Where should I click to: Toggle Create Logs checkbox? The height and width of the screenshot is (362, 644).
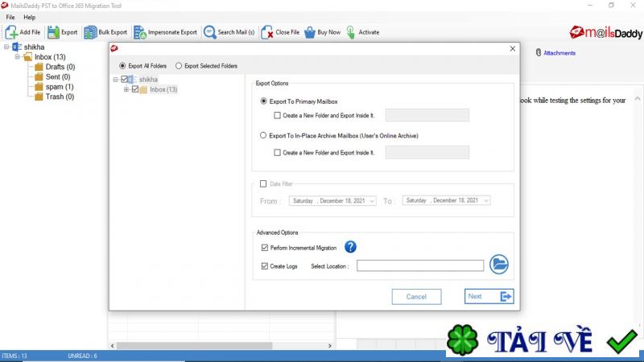pyautogui.click(x=265, y=266)
